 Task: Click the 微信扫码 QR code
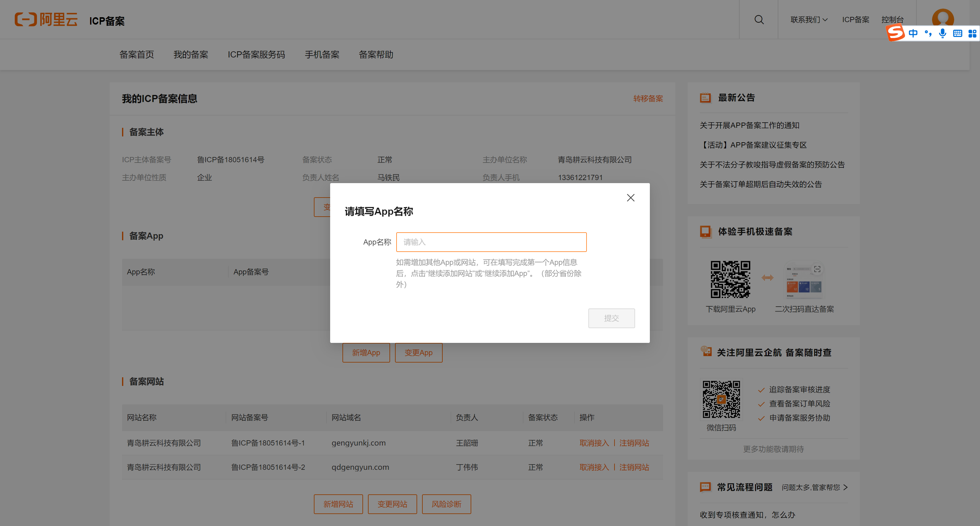click(x=721, y=399)
